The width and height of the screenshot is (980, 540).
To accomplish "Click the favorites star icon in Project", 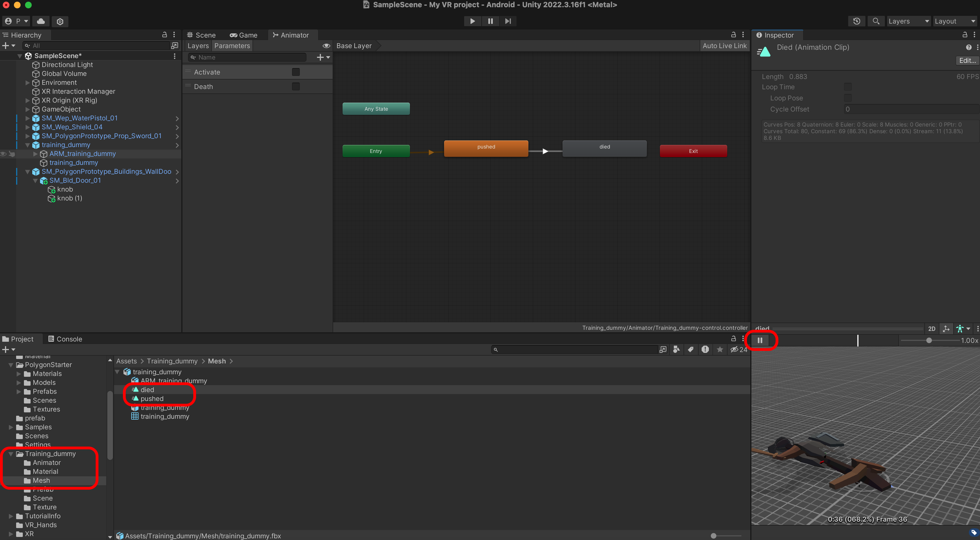I will coord(720,350).
